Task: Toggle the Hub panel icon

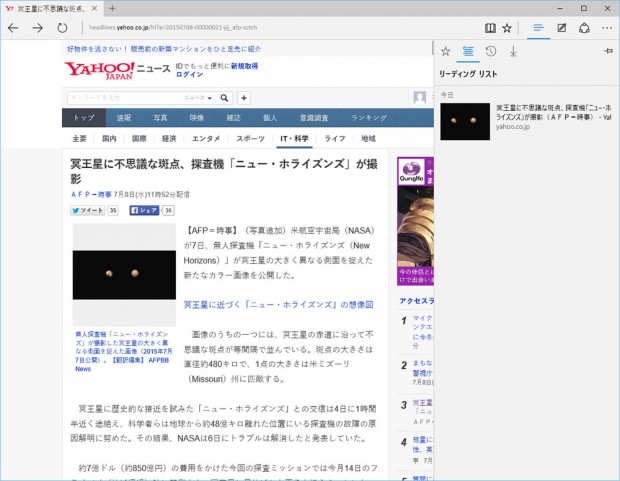Action: (x=539, y=28)
